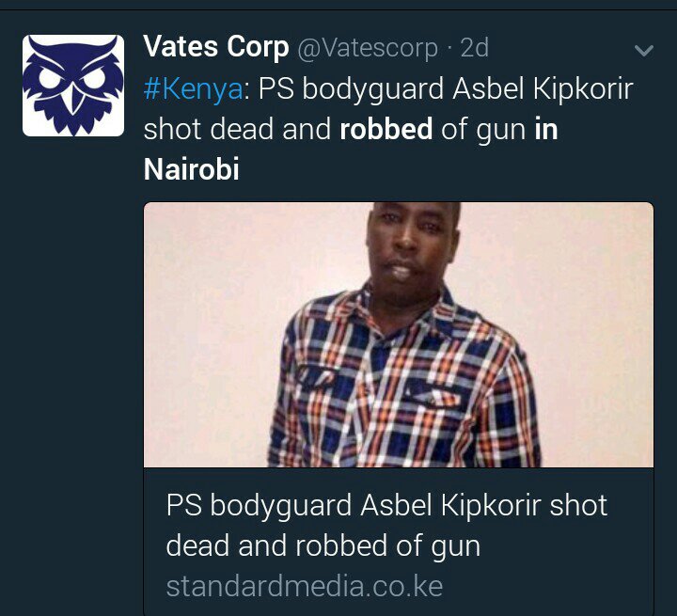Open the #Kenya hashtag

[193, 88]
